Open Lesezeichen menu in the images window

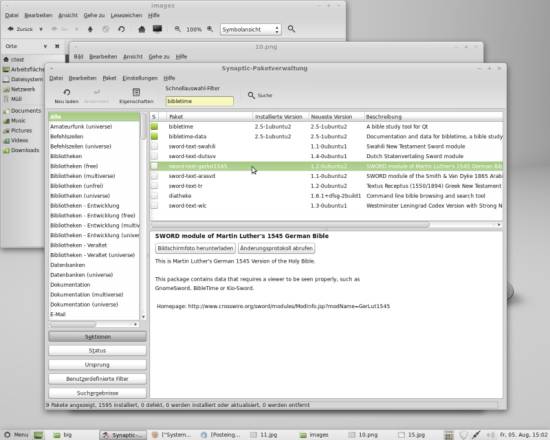click(126, 15)
